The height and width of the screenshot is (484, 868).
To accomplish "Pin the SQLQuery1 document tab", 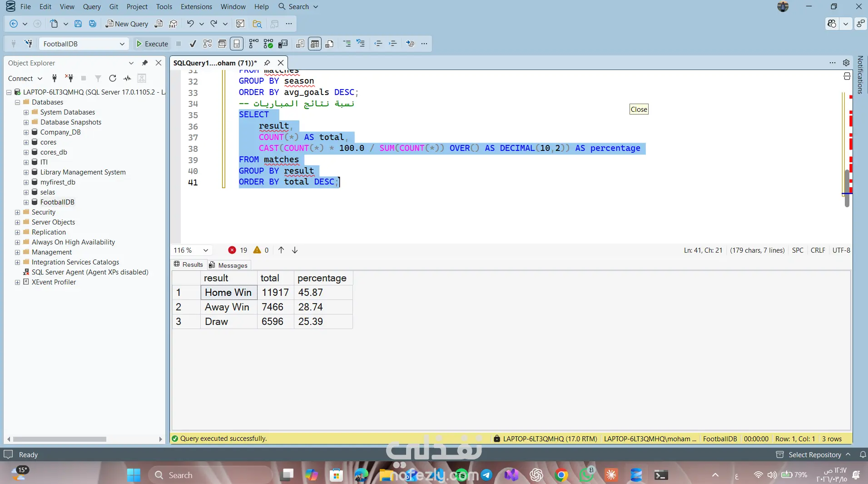I will tap(267, 63).
